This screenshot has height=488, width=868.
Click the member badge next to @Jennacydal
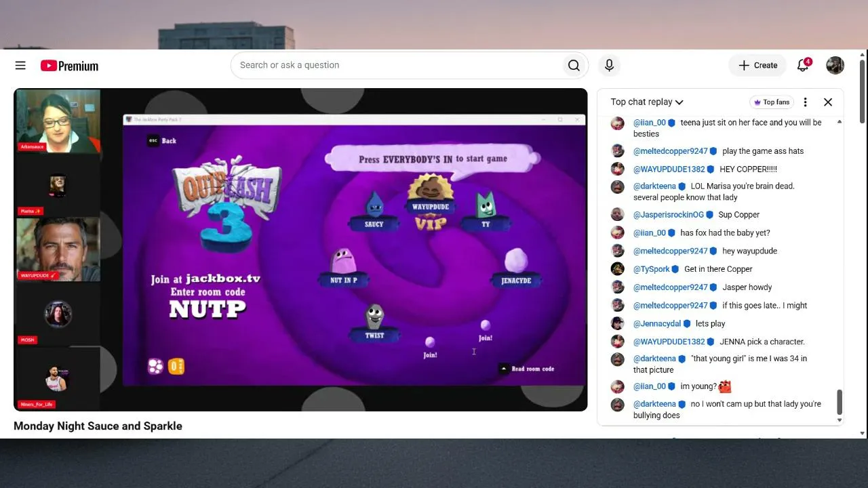point(687,324)
